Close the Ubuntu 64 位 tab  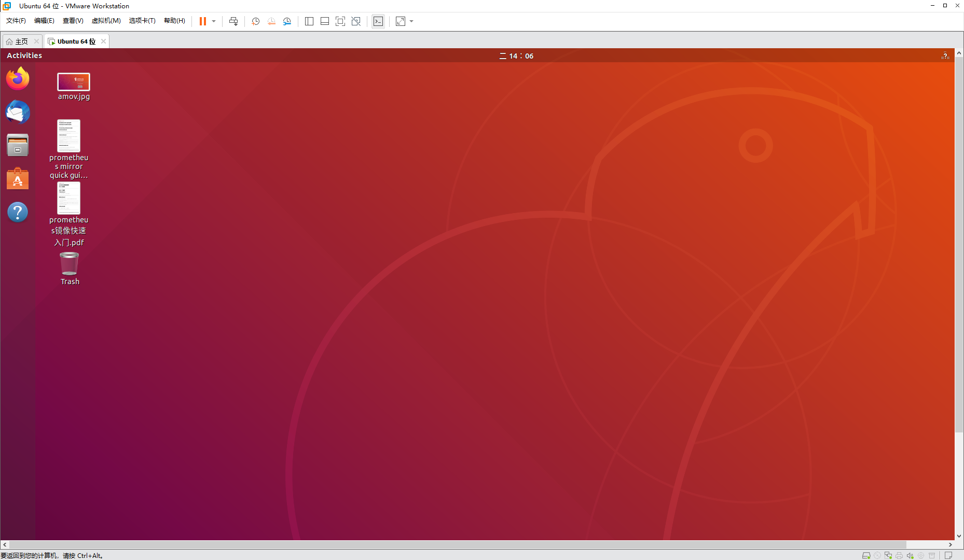103,41
